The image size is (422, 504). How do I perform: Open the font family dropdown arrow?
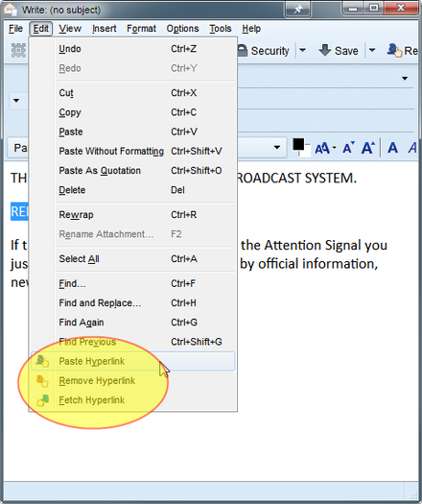click(x=277, y=148)
